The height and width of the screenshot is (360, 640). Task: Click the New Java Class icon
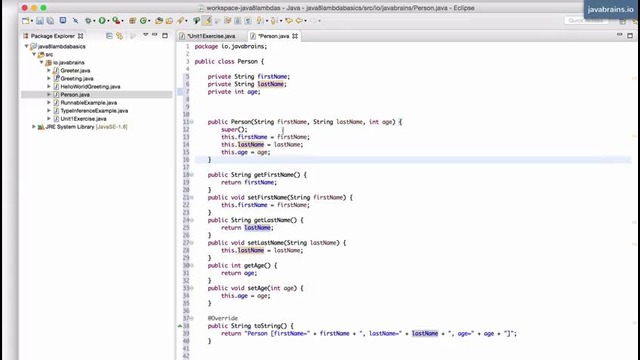click(x=143, y=20)
